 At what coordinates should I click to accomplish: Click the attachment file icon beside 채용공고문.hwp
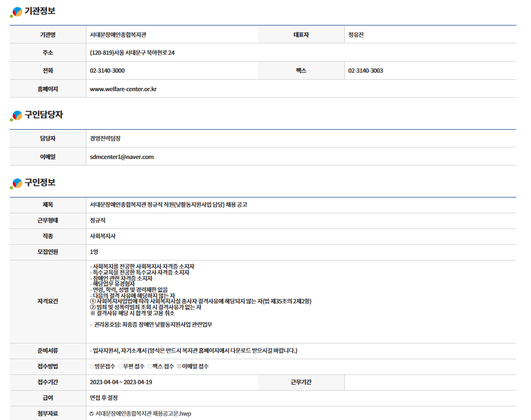91,413
